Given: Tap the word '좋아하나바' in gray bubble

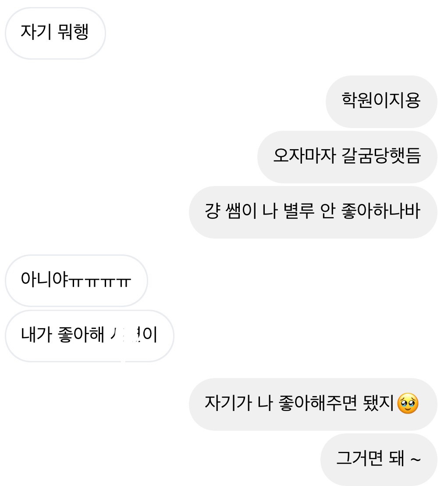Looking at the screenshot, I should [381, 211].
